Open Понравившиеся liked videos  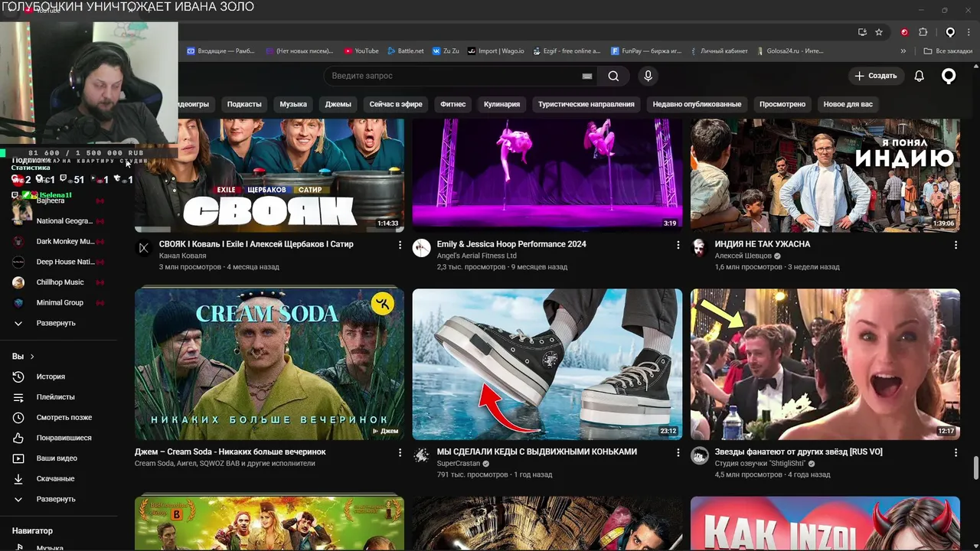[x=63, y=438]
